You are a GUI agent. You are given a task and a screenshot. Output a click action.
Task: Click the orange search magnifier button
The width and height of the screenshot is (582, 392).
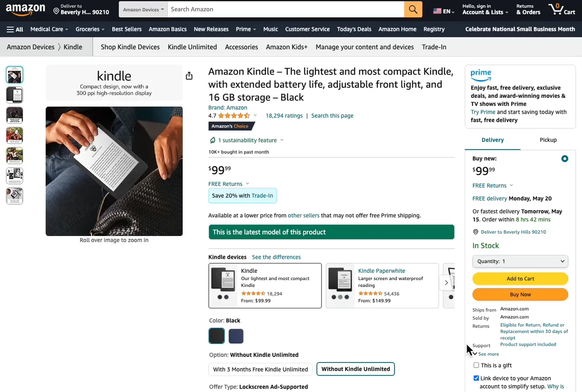pyautogui.click(x=413, y=9)
